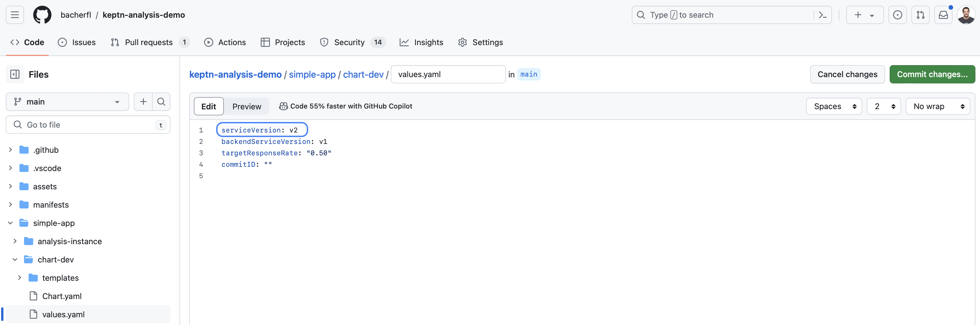The height and width of the screenshot is (325, 980).
Task: Open the No wrap dropdown
Action: [x=937, y=107]
